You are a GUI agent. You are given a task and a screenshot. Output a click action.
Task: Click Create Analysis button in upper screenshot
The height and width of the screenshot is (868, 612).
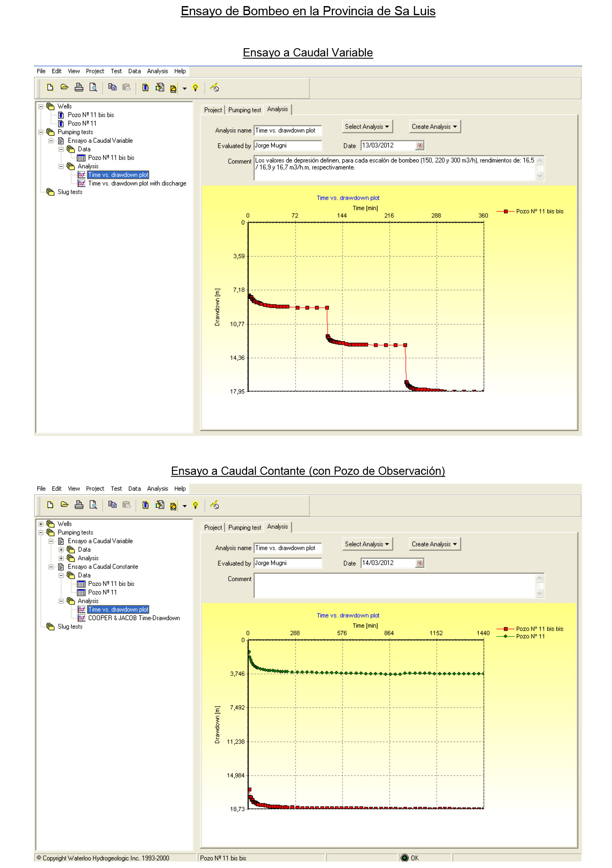click(x=434, y=127)
